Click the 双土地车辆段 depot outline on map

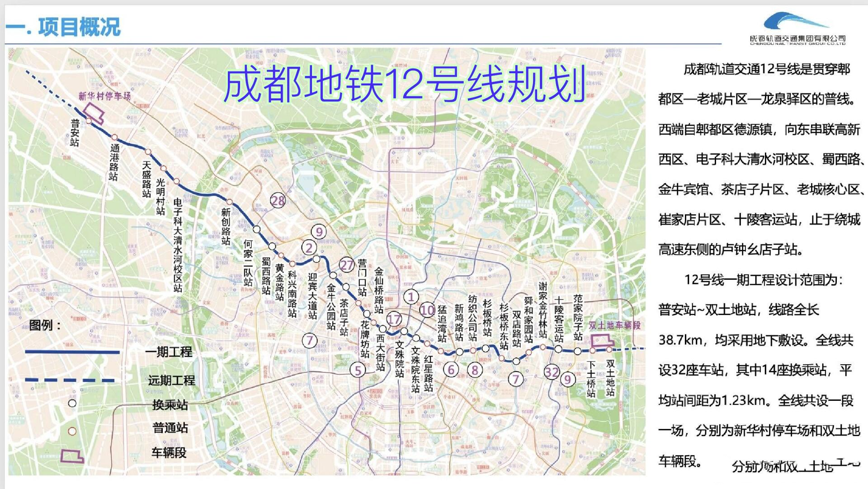click(x=603, y=340)
